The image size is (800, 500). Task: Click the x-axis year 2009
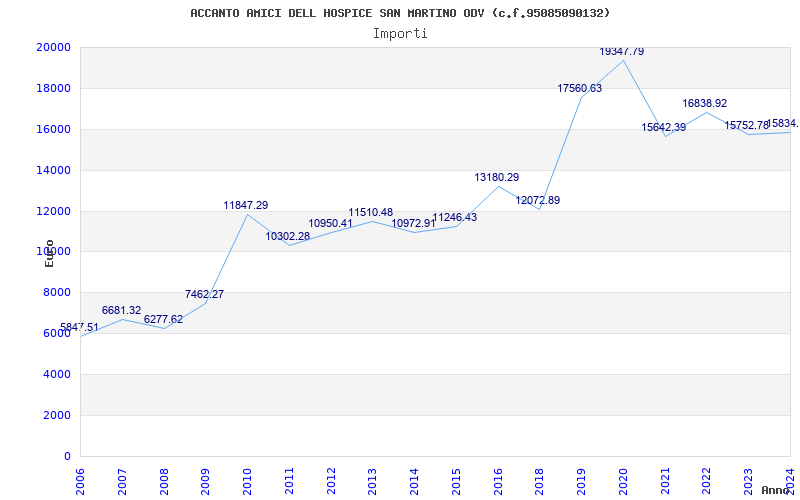tap(206, 481)
